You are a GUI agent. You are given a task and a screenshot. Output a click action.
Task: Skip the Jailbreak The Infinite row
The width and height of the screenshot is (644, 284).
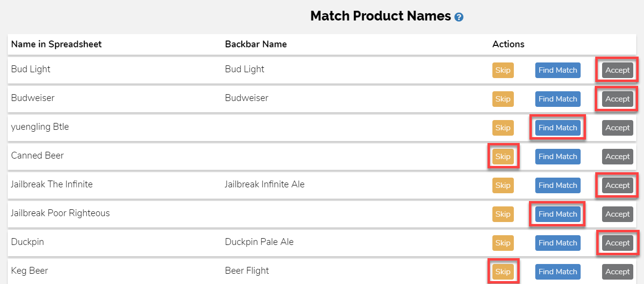[x=503, y=185]
